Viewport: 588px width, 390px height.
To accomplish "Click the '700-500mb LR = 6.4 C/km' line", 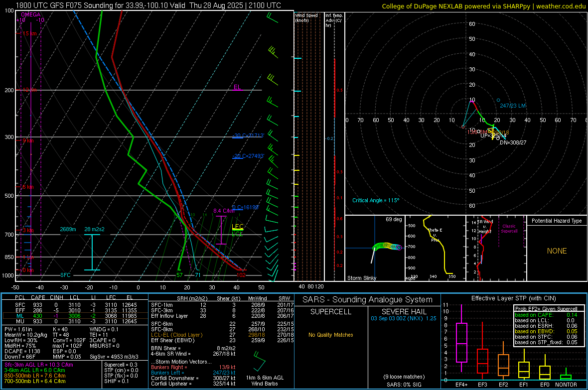I will click(x=35, y=381).
